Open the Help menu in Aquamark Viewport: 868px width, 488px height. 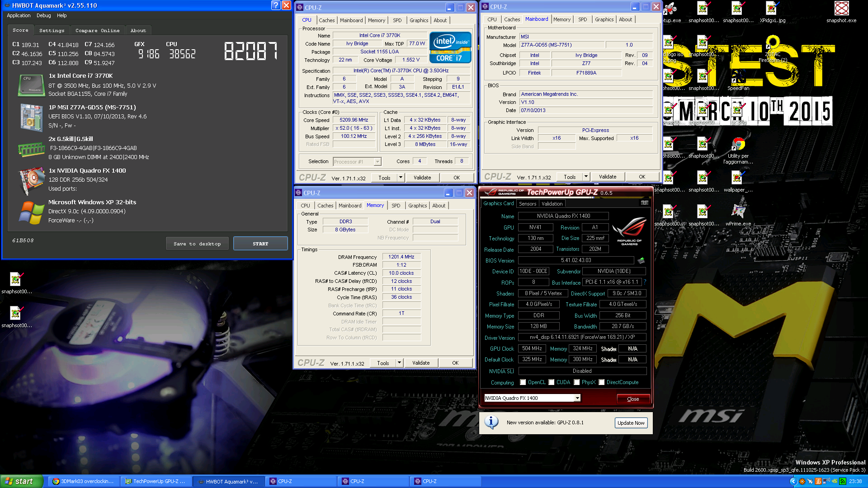click(x=62, y=15)
